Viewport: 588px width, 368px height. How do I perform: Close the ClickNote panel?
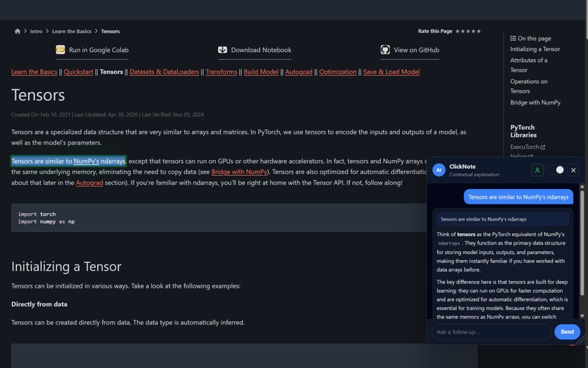click(x=573, y=170)
